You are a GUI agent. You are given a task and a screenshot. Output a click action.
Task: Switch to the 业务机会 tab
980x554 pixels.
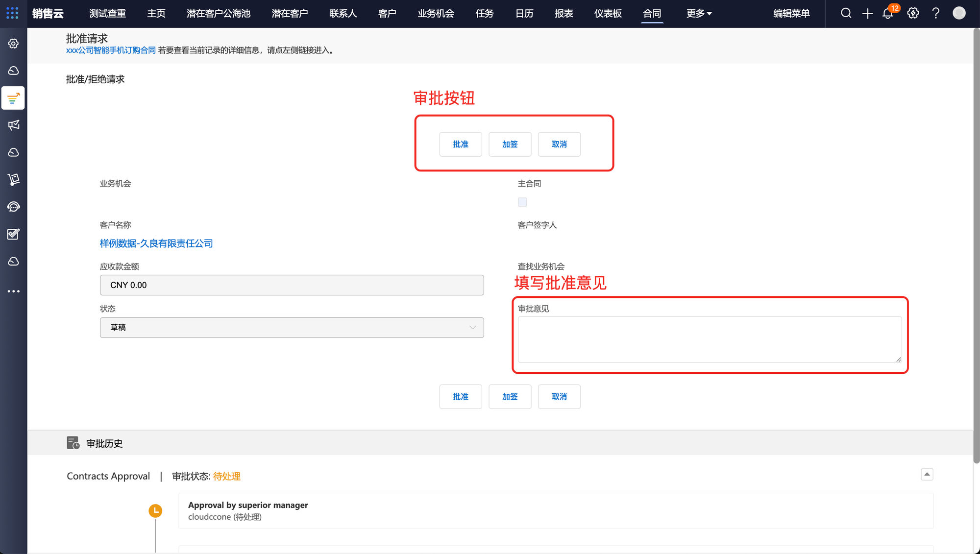pos(436,13)
